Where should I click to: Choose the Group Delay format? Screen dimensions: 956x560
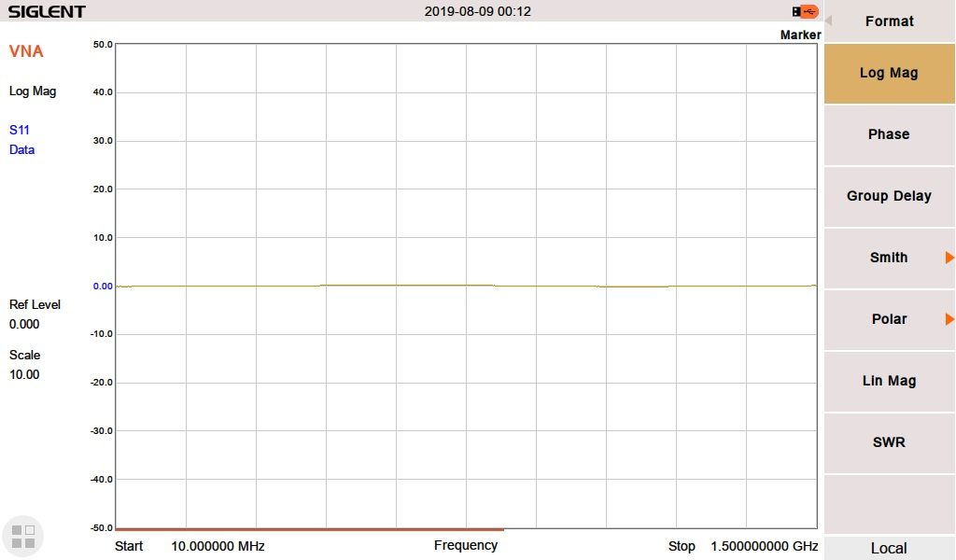point(889,196)
